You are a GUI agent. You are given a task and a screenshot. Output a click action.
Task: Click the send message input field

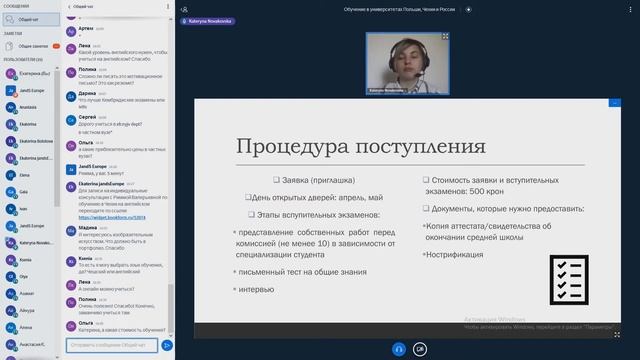pyautogui.click(x=112, y=345)
